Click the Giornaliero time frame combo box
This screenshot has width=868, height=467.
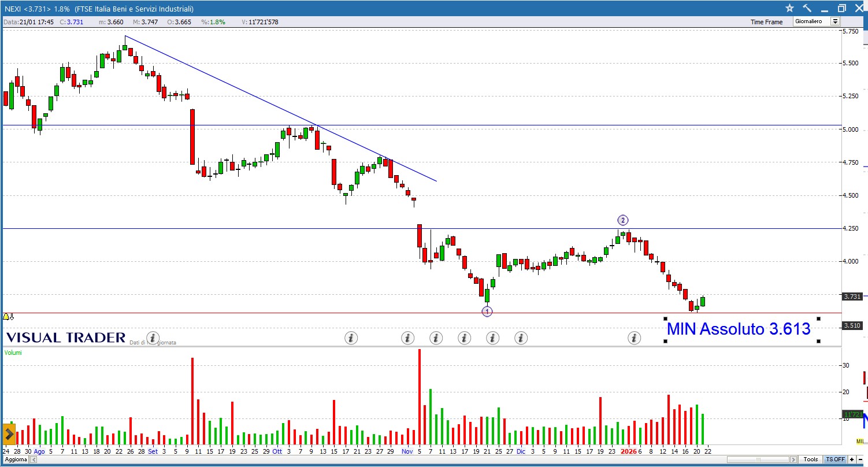click(811, 21)
